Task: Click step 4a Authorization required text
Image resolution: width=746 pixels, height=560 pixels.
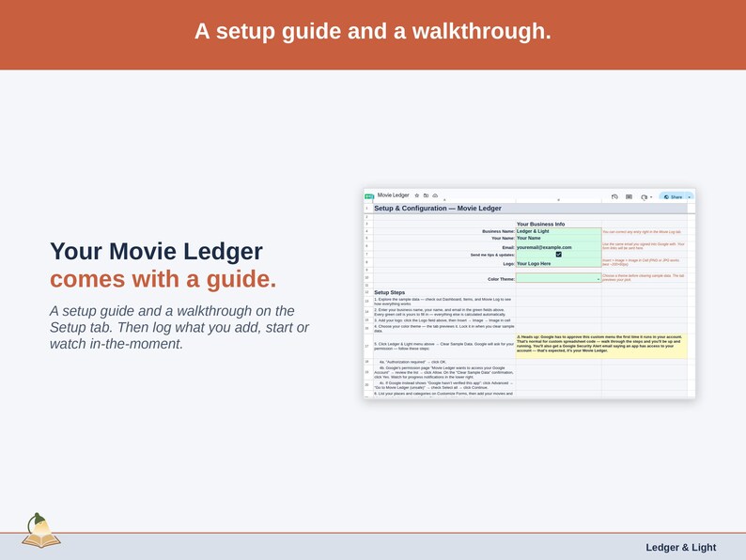Action: (412, 362)
